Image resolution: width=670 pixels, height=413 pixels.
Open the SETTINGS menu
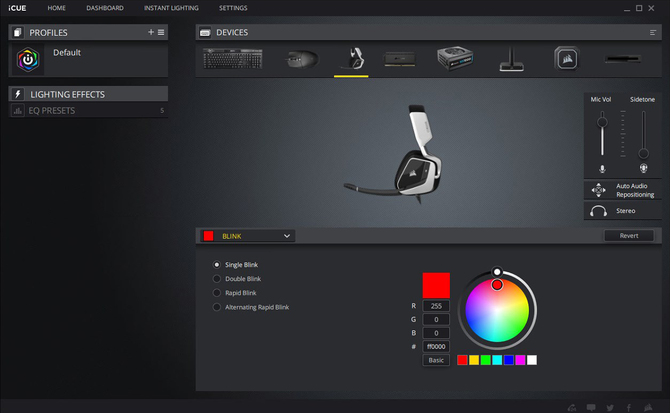[233, 8]
